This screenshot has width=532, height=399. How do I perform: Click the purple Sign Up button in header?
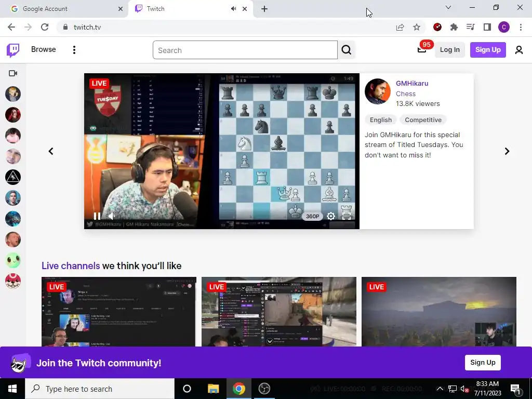point(488,50)
